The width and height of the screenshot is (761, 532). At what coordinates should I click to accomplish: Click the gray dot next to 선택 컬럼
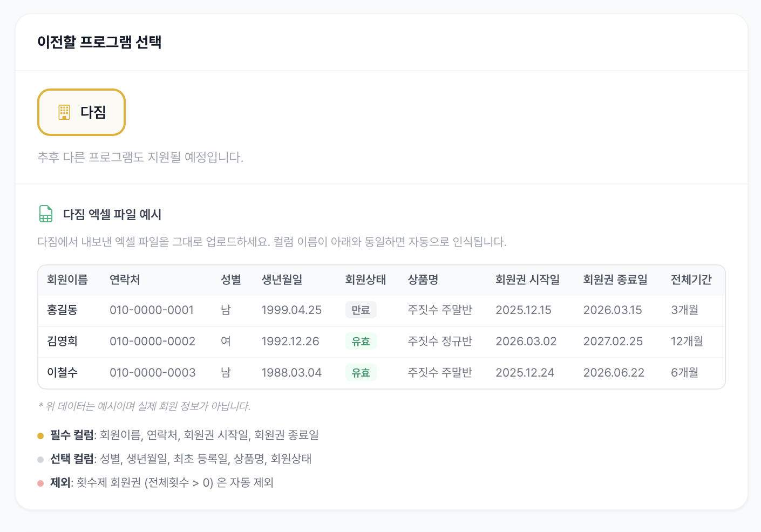40,458
